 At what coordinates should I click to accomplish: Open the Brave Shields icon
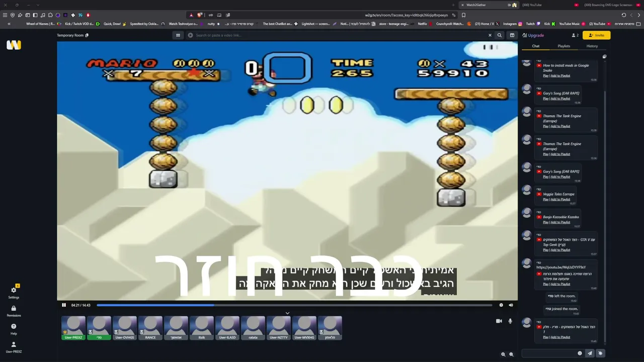point(200,15)
